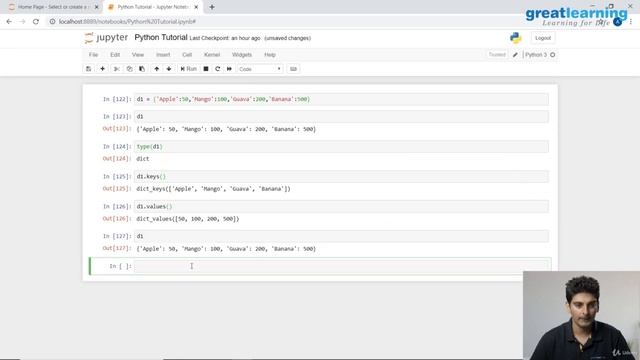Open the File menu
This screenshot has height=360, width=640.
93,55
